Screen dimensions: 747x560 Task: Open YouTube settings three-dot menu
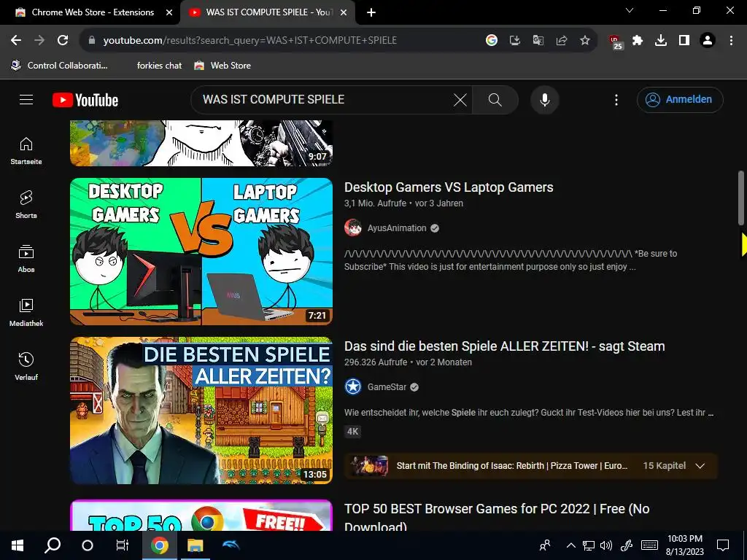[616, 99]
